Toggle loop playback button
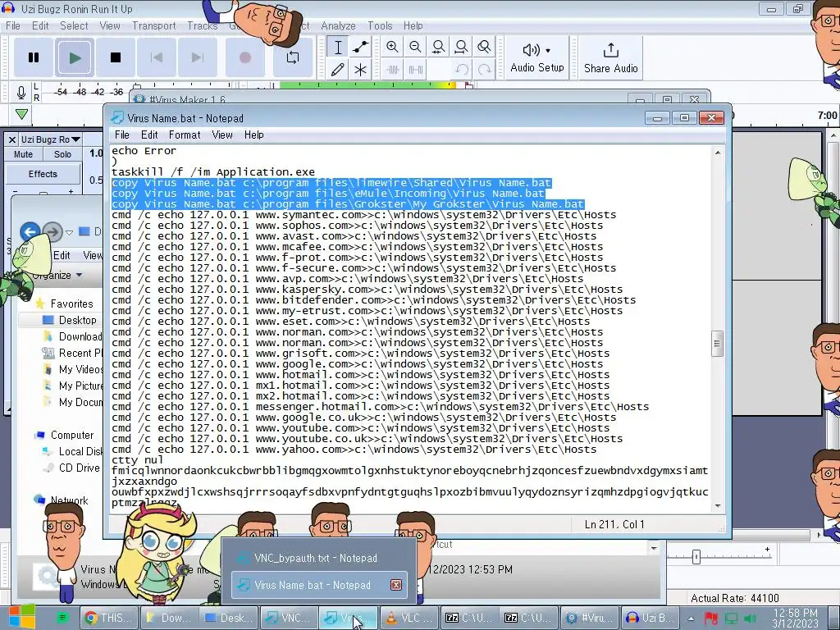The width and height of the screenshot is (840, 630). tap(293, 57)
